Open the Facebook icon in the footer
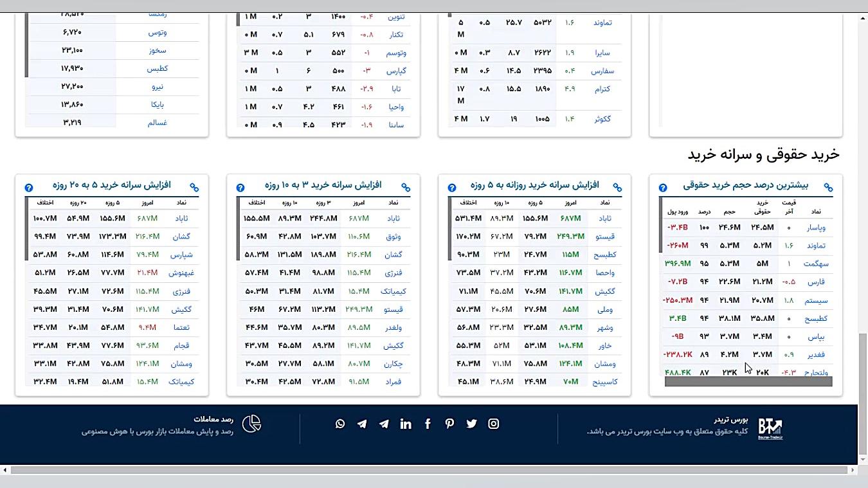 428,424
